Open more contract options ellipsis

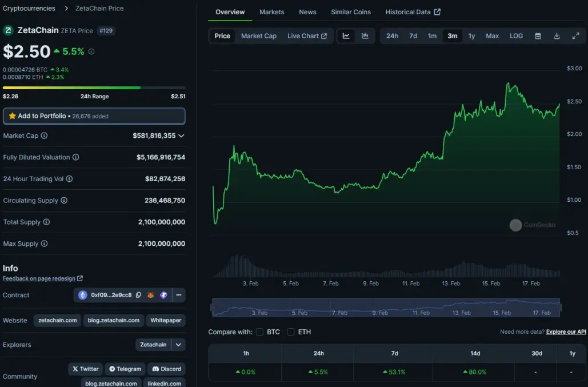pyautogui.click(x=179, y=295)
